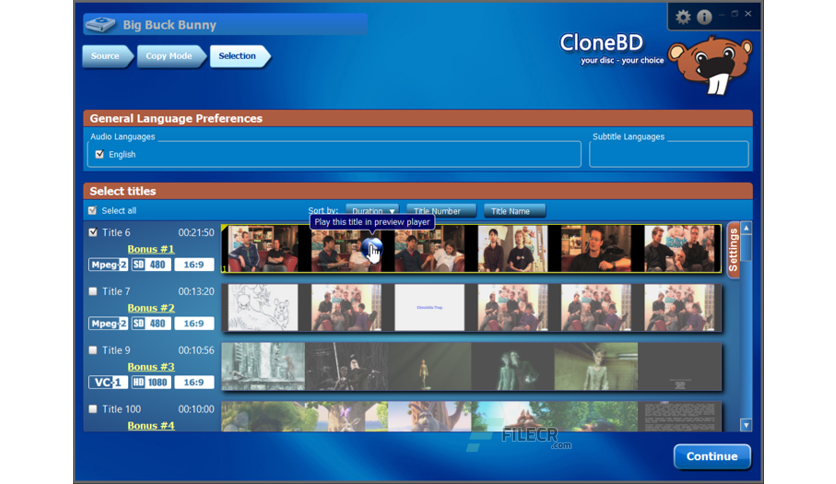This screenshot has height=484, width=836.
Task: Open the Duration sort dropdown
Action: coord(372,211)
